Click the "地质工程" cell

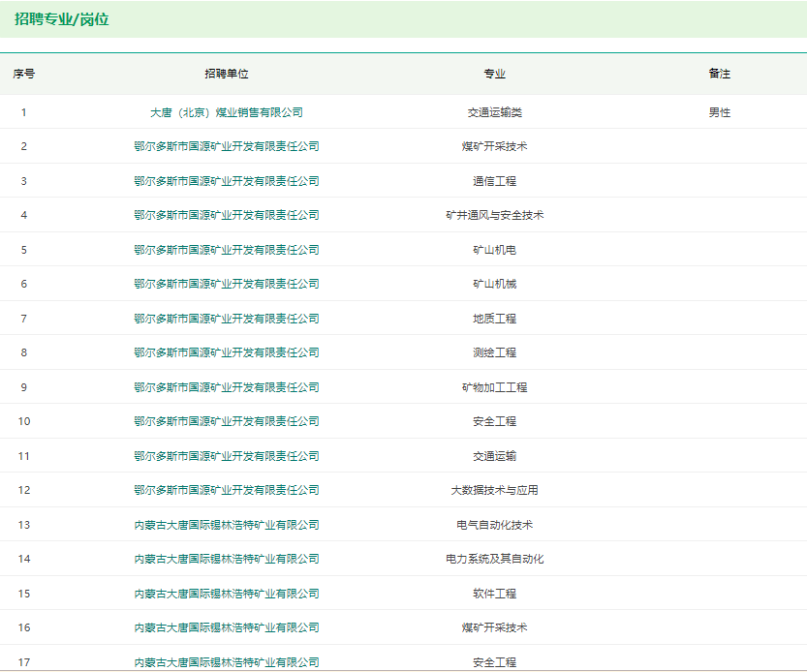pyautogui.click(x=495, y=319)
